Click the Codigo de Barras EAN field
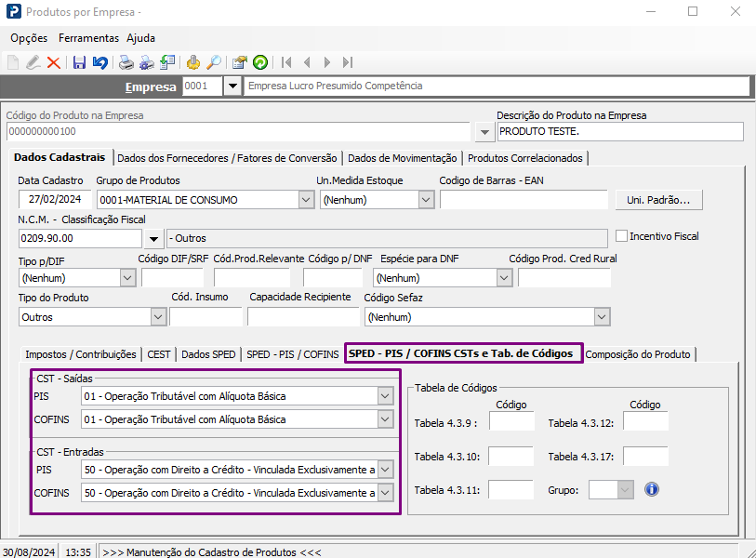 [523, 199]
